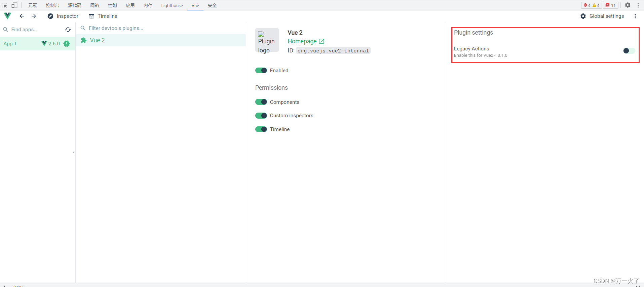Screen dimensions: 644x287
Task: Toggle the plugin Enabled switch
Action: pos(261,70)
